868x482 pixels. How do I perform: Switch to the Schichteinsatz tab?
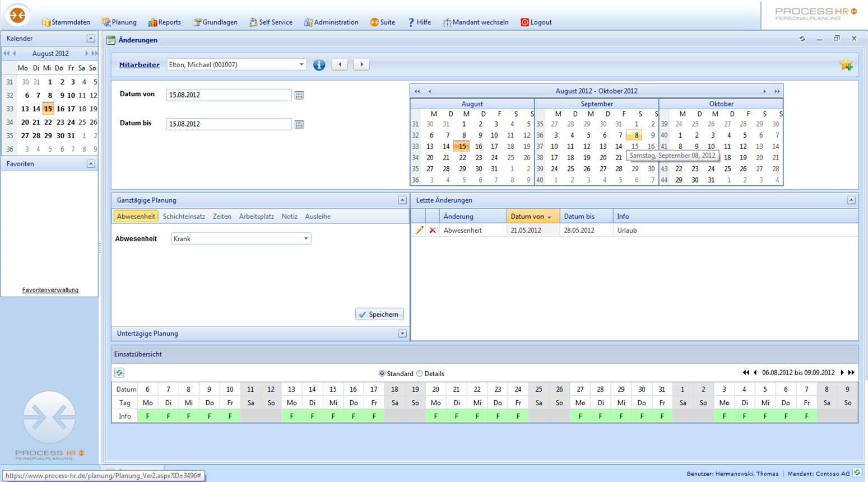tap(183, 217)
